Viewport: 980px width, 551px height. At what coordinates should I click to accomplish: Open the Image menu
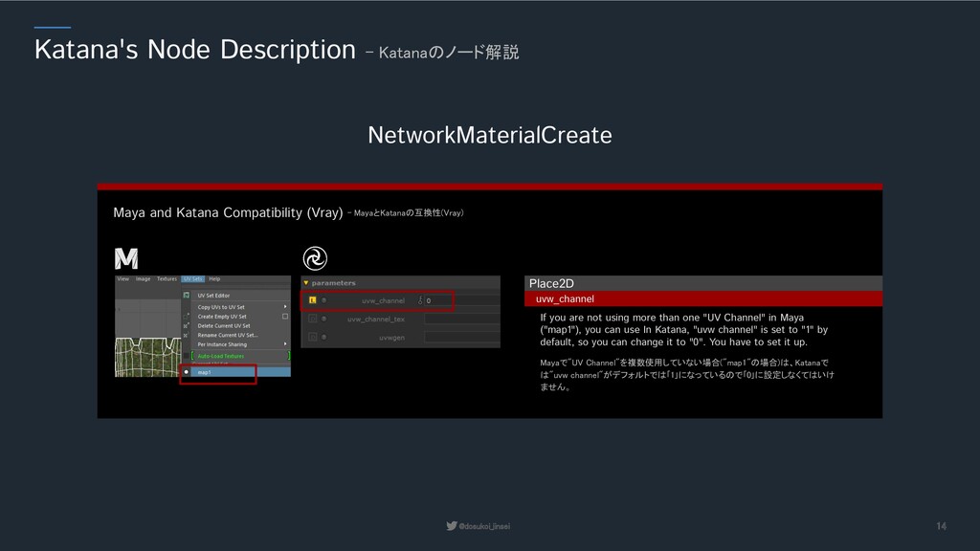click(x=144, y=279)
